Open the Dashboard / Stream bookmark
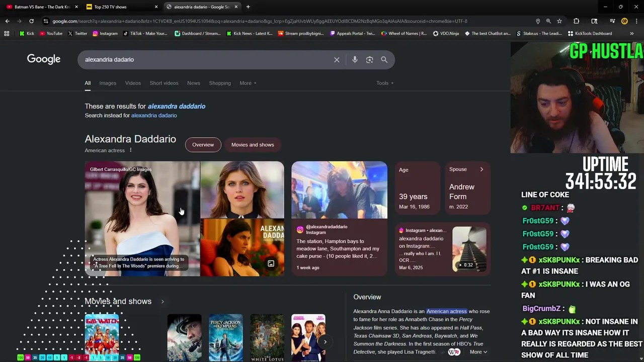This screenshot has height=362, width=644. [x=198, y=34]
